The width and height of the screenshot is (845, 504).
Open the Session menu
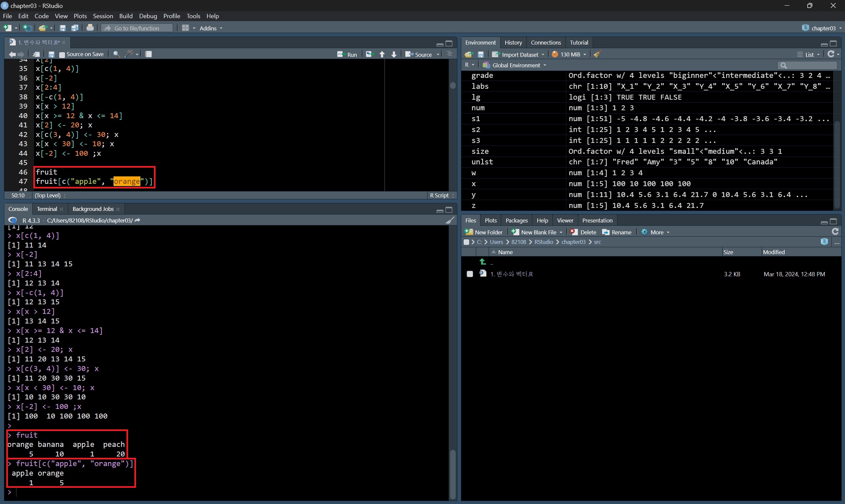103,16
